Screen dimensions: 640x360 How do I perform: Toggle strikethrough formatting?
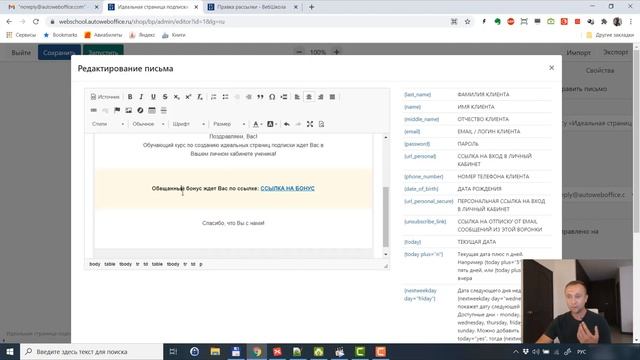click(x=165, y=97)
